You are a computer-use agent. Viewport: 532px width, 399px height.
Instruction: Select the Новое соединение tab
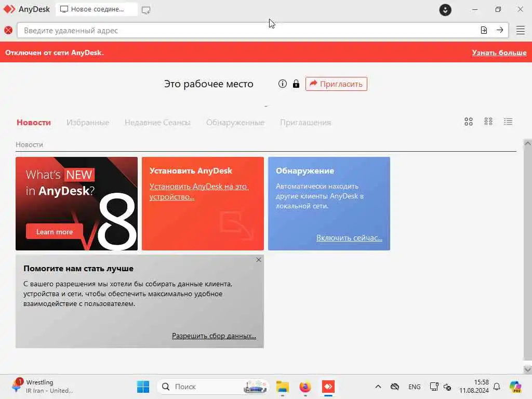point(96,9)
